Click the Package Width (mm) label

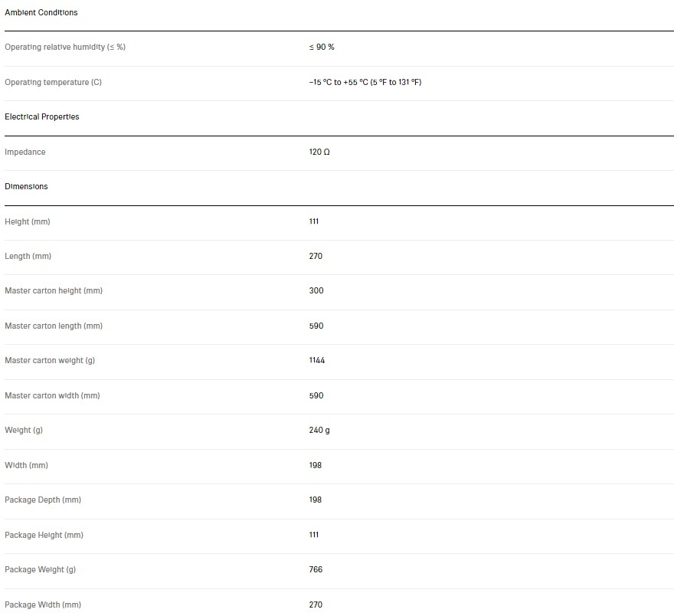pos(43,605)
